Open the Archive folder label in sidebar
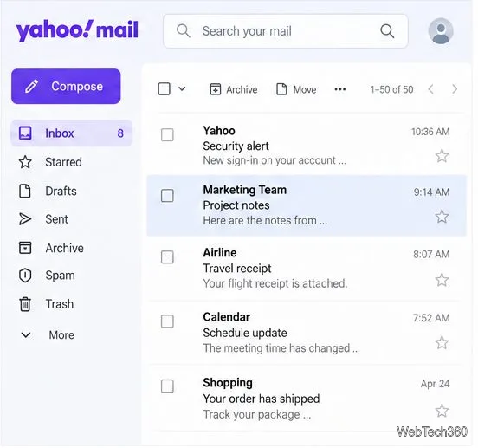This screenshot has height=448, width=478. [x=64, y=248]
